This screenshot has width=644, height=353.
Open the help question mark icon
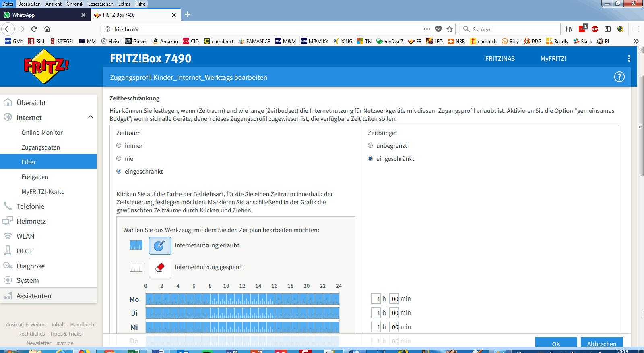click(x=619, y=77)
